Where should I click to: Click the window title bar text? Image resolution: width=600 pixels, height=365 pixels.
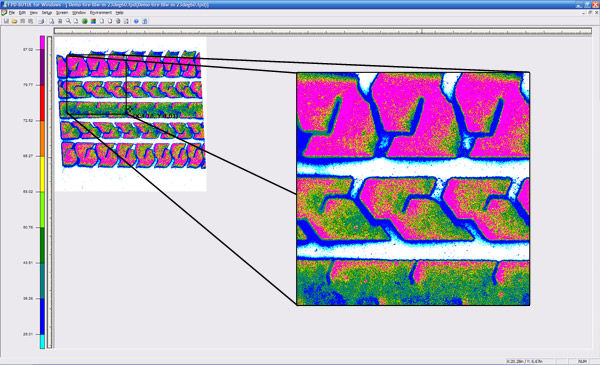click(108, 5)
